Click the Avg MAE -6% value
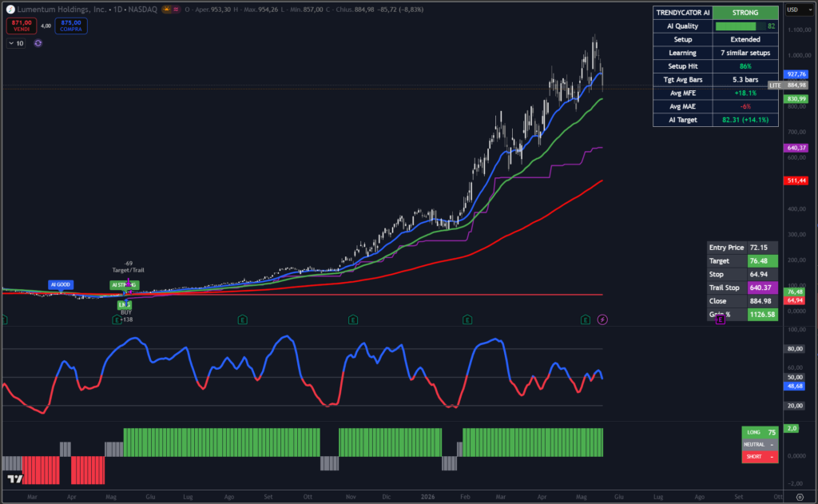Screen dimensions: 818x504 click(745, 106)
